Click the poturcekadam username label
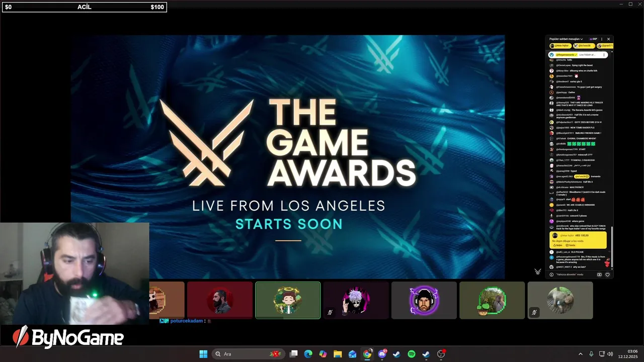Image resolution: width=644 pixels, height=362 pixels. (x=187, y=321)
